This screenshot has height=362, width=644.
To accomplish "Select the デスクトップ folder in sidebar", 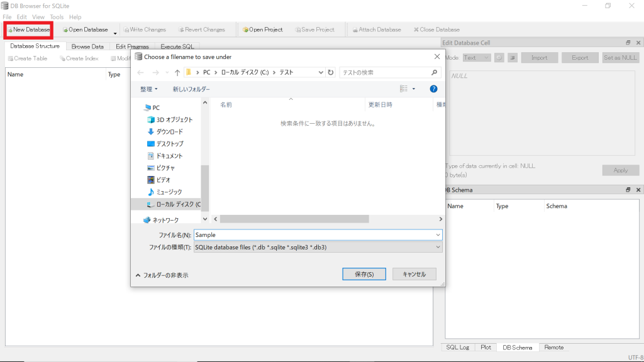I will 165,144.
